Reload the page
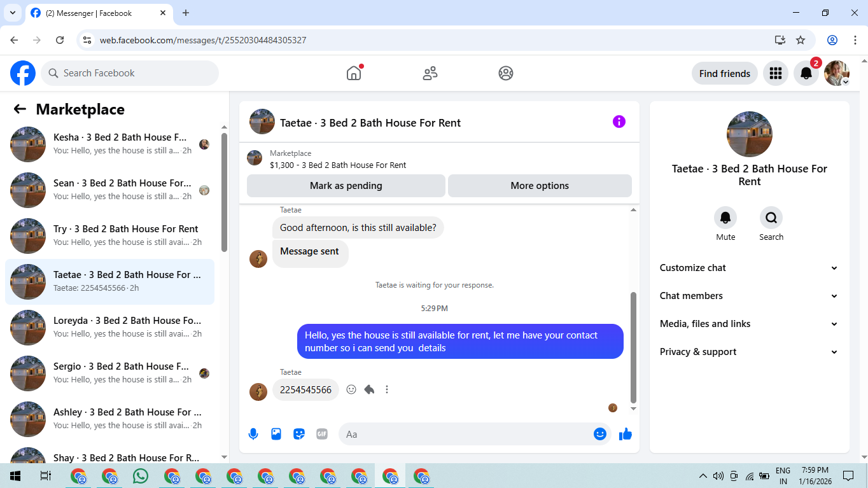 tap(60, 40)
